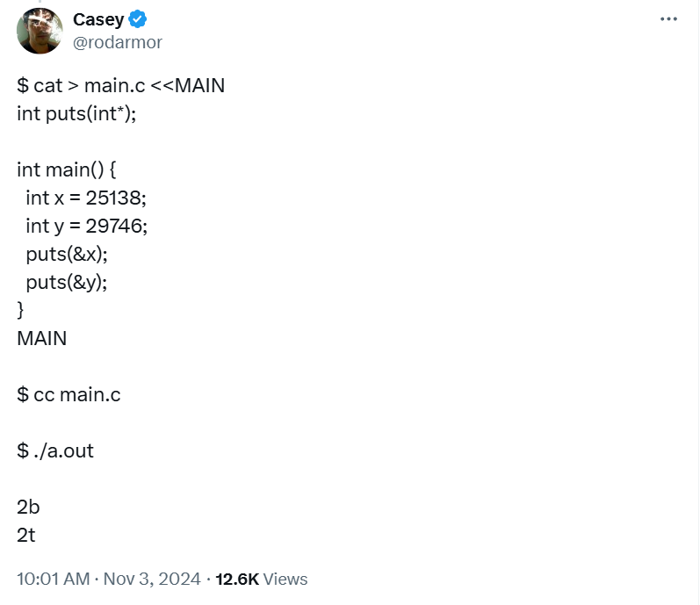This screenshot has width=700, height=605.
Task: Click the 'int x = 25138;' line
Action: pyautogui.click(x=85, y=198)
